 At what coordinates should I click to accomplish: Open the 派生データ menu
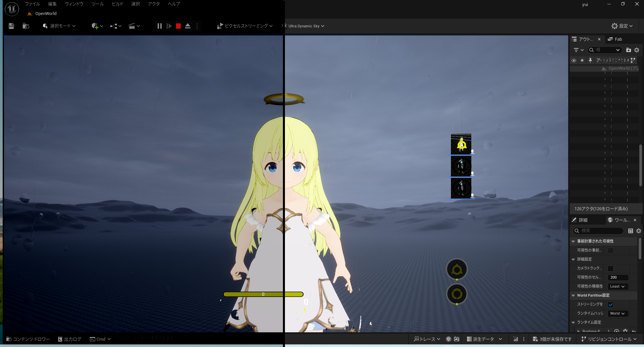pos(484,339)
